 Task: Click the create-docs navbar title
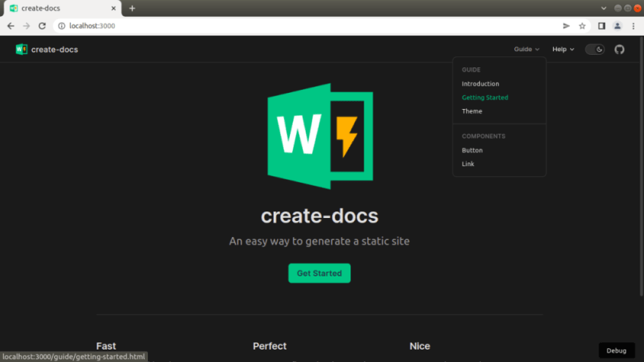pos(55,49)
